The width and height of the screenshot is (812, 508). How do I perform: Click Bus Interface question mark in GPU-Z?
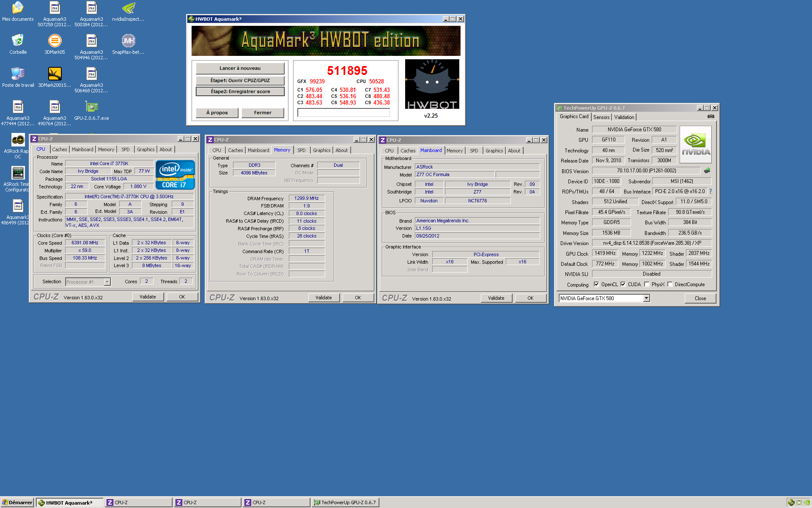(710, 191)
